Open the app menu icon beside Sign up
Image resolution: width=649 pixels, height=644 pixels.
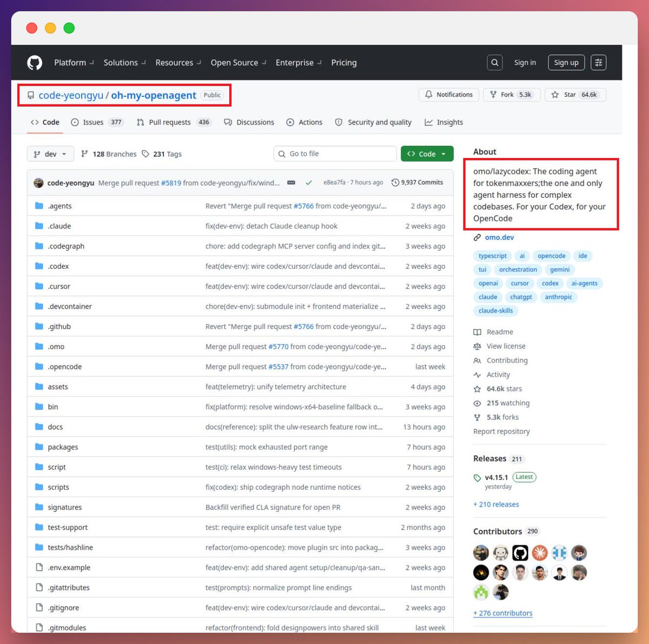pos(598,63)
